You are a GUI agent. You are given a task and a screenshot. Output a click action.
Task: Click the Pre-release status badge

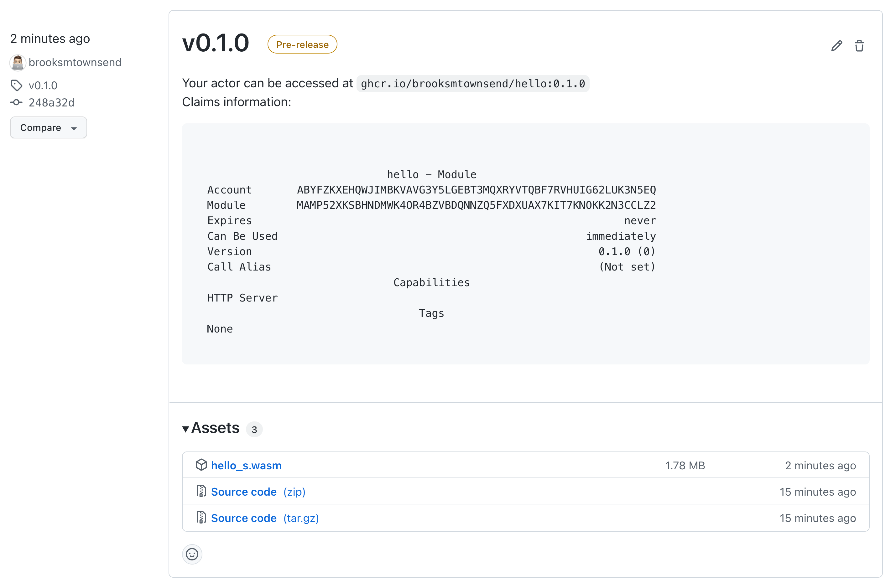(302, 44)
